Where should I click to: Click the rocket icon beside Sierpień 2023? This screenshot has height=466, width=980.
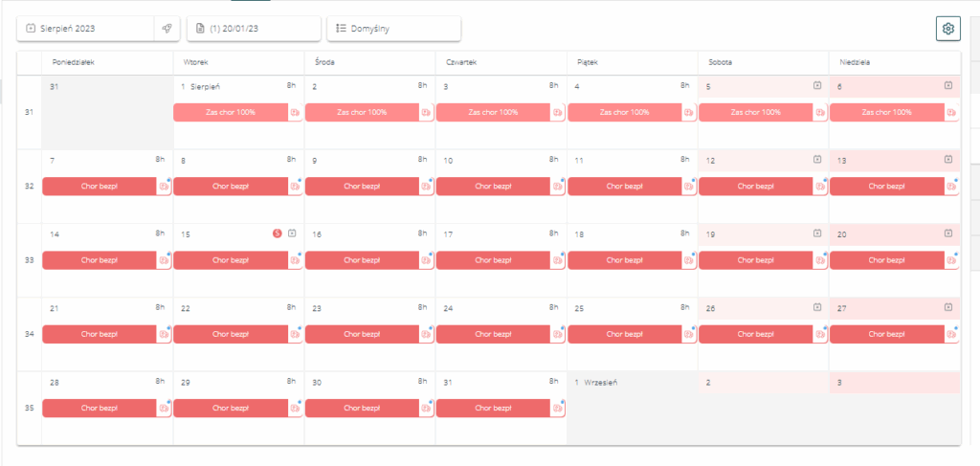tap(167, 29)
